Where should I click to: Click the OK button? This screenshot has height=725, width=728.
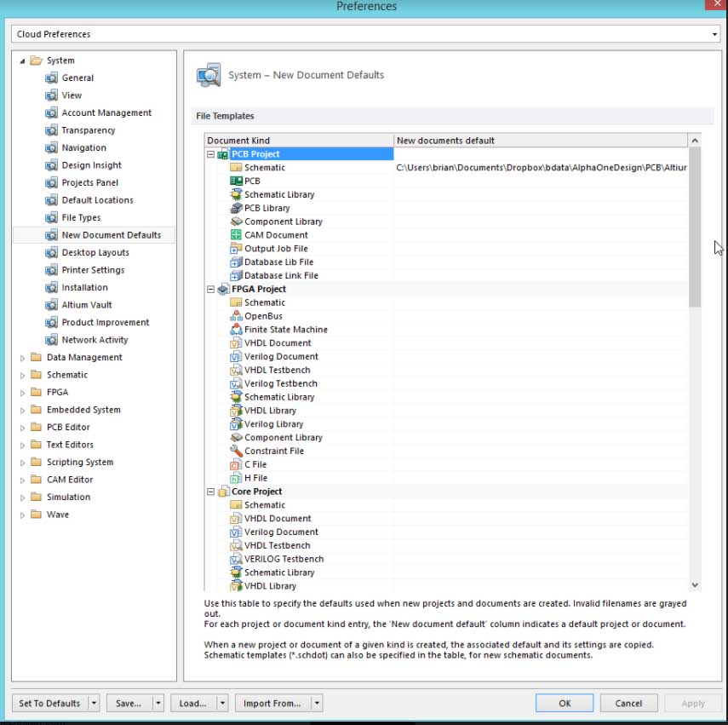tap(565, 704)
